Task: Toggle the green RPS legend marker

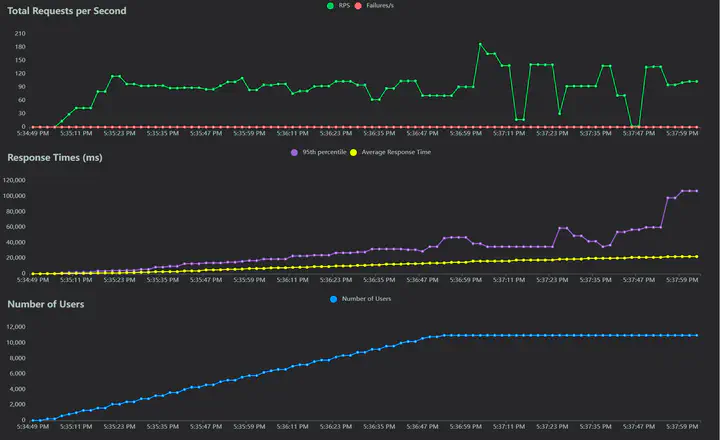Action: 331,6
